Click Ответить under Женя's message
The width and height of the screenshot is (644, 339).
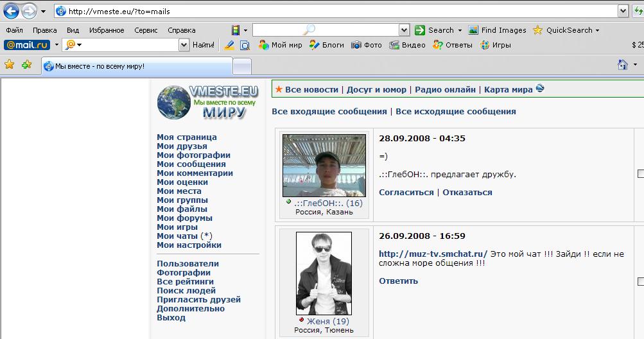(398, 281)
